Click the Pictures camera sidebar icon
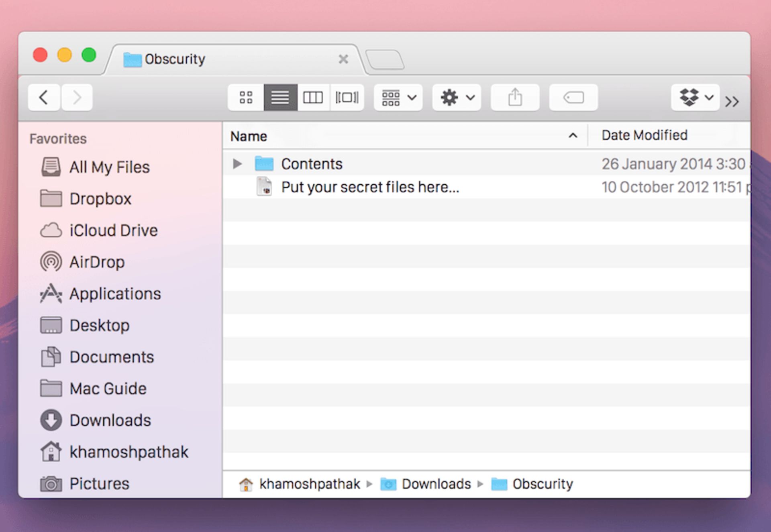Image resolution: width=771 pixels, height=532 pixels. pyautogui.click(x=51, y=484)
